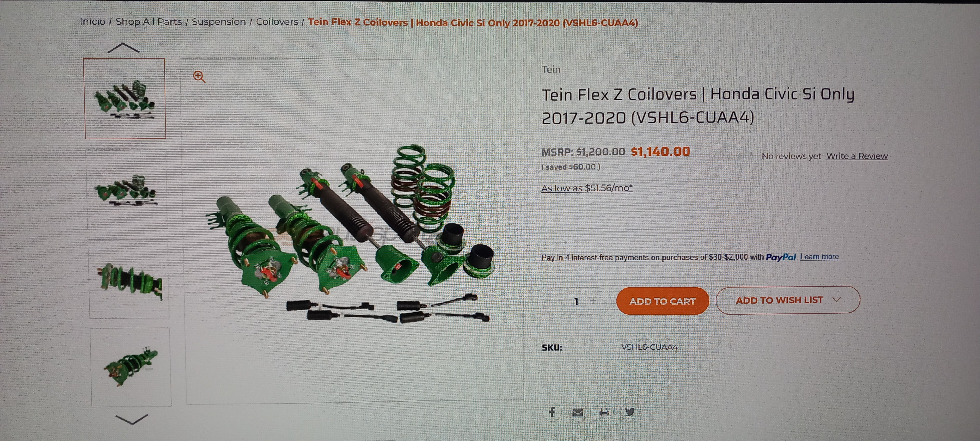Decrease quantity with minus button
980x441 pixels.
point(560,300)
